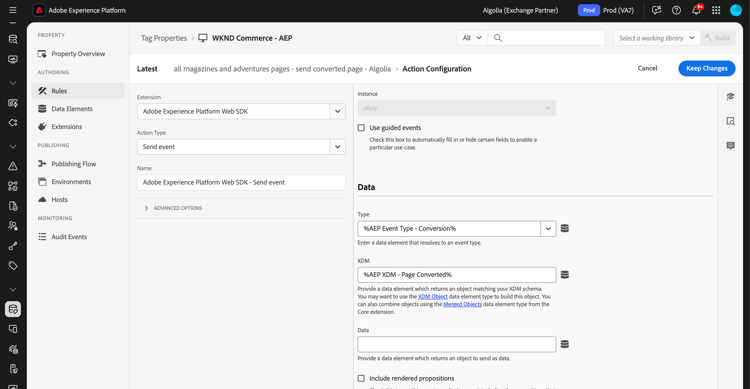Viewport: 750px width, 389px height.
Task: Open the hamburger navigation menu
Action: [x=13, y=10]
